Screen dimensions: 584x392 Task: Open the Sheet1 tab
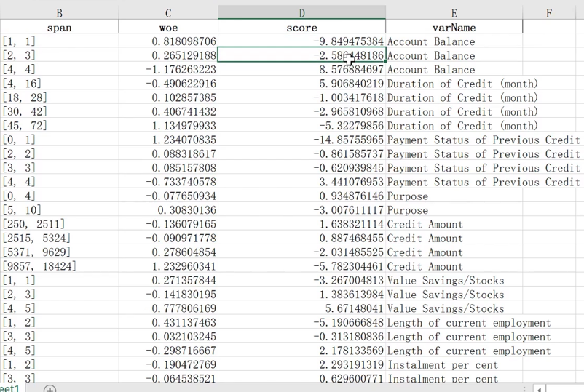[9, 388]
